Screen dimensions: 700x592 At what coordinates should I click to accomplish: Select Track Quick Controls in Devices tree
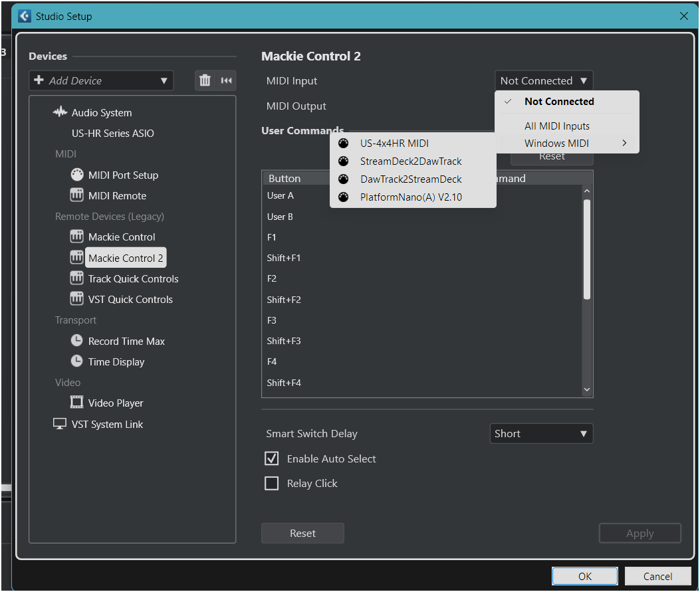click(134, 278)
